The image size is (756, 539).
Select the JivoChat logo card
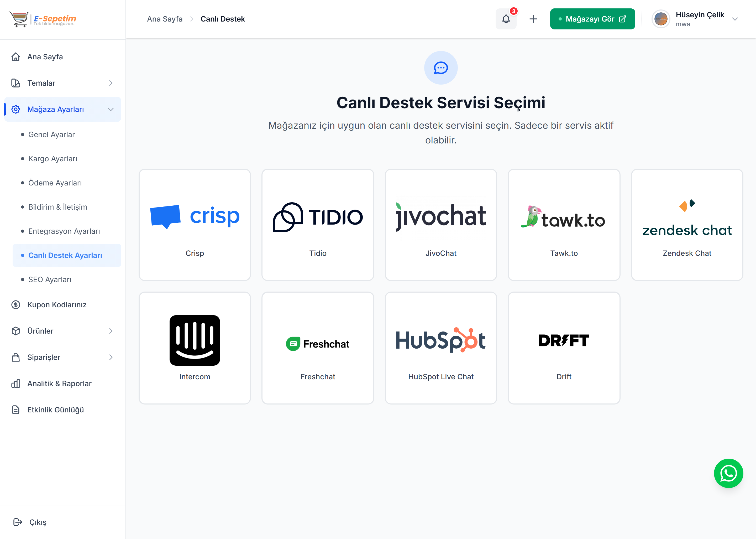[441, 225]
